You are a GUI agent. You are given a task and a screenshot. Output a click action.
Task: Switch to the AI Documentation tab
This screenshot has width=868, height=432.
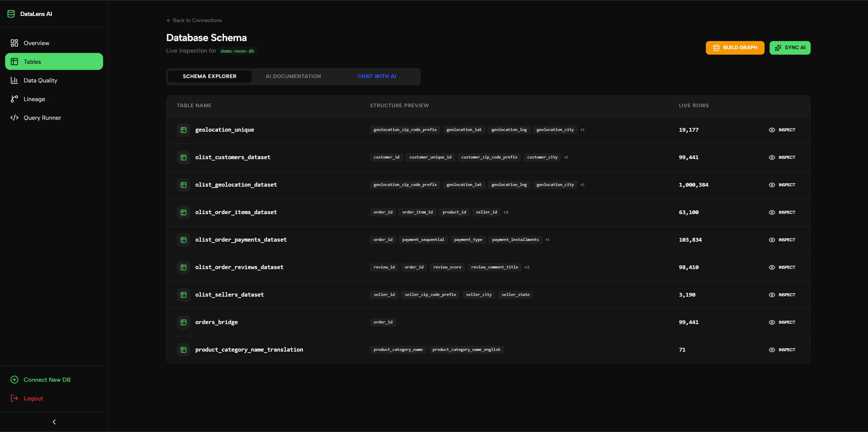[x=293, y=76]
